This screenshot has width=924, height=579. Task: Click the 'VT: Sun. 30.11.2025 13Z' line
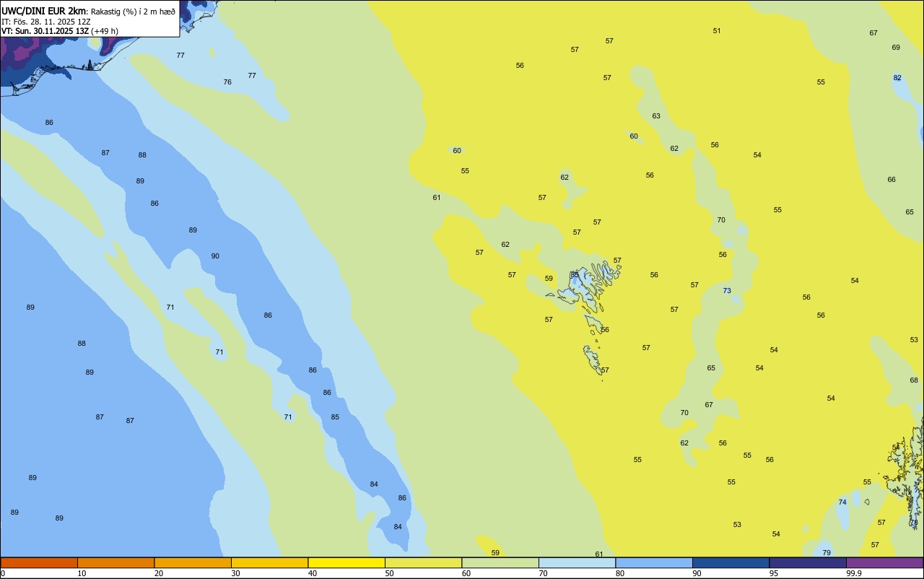45,31
